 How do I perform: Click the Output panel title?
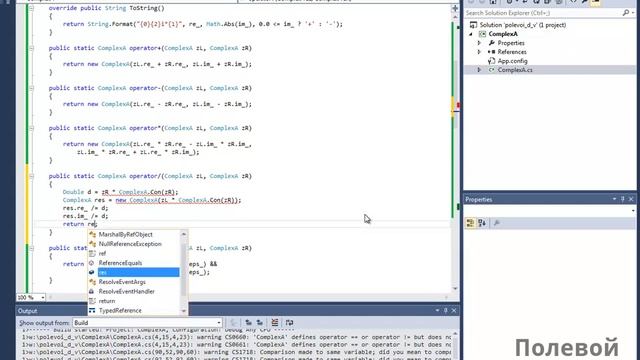coord(27,311)
